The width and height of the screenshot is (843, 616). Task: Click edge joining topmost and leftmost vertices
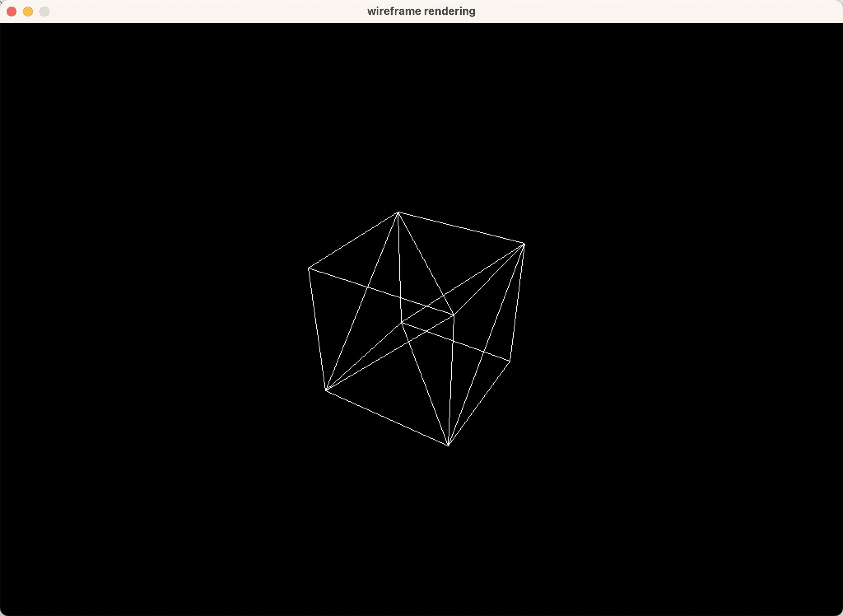(x=353, y=240)
